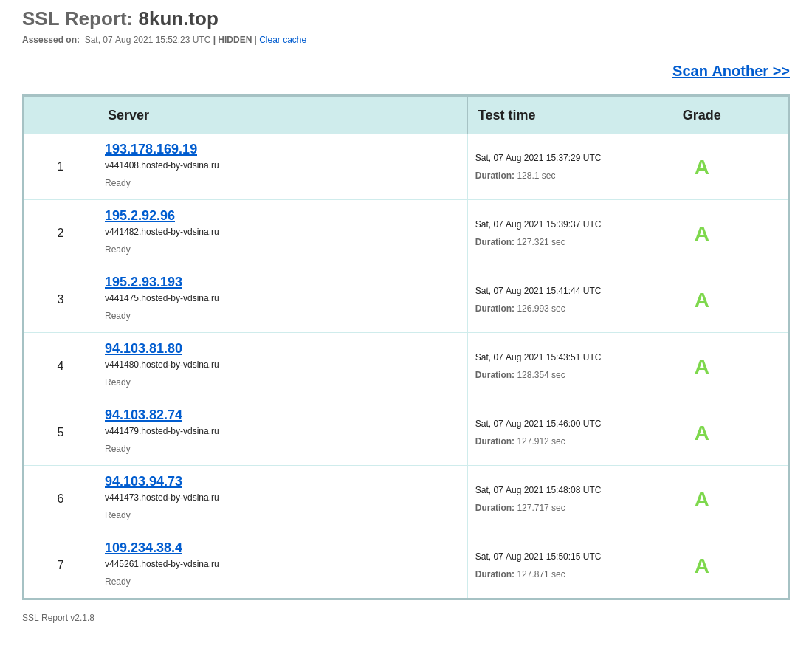This screenshot has width=812, height=657.
Task: Open server 94.103.94.73 report
Action: [143, 481]
